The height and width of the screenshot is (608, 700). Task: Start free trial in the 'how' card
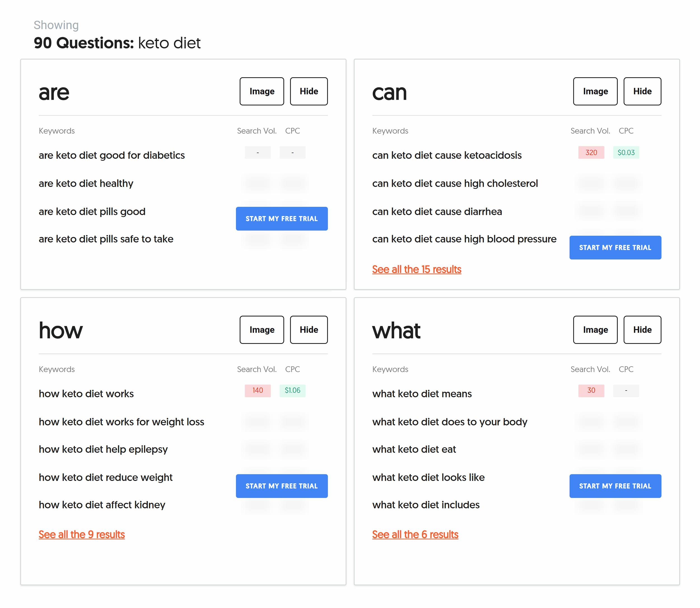pyautogui.click(x=282, y=486)
